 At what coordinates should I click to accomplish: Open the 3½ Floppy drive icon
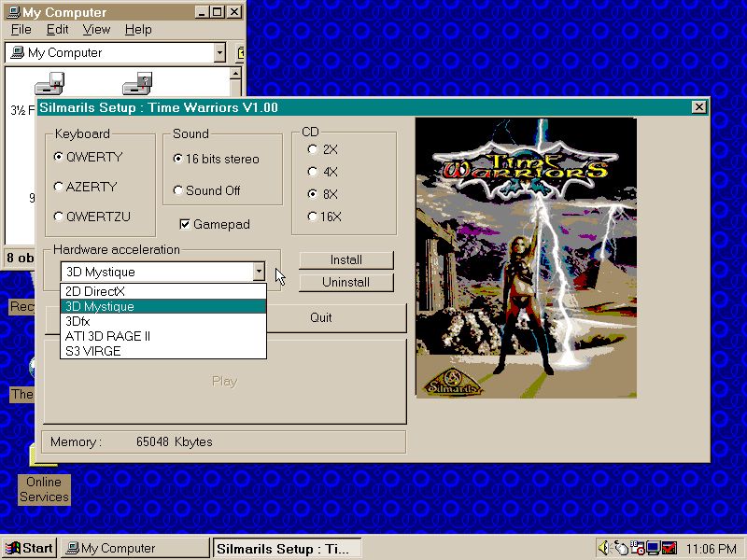pos(49,86)
